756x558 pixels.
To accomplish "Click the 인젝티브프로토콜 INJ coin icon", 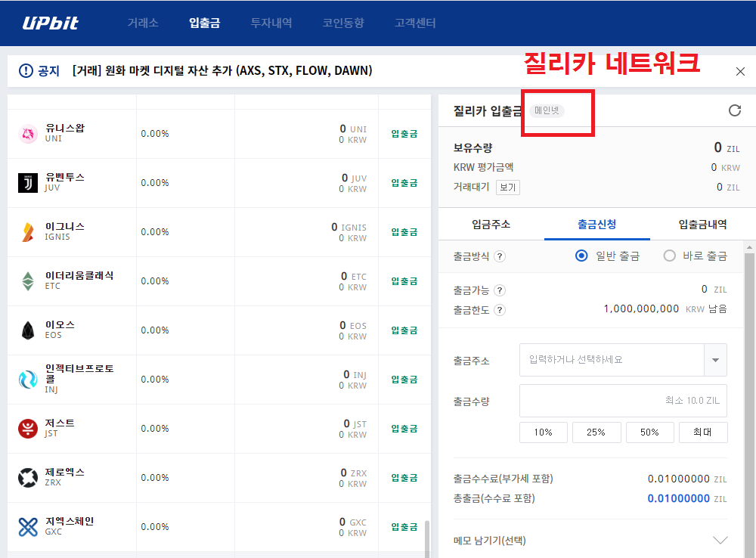I will (28, 380).
